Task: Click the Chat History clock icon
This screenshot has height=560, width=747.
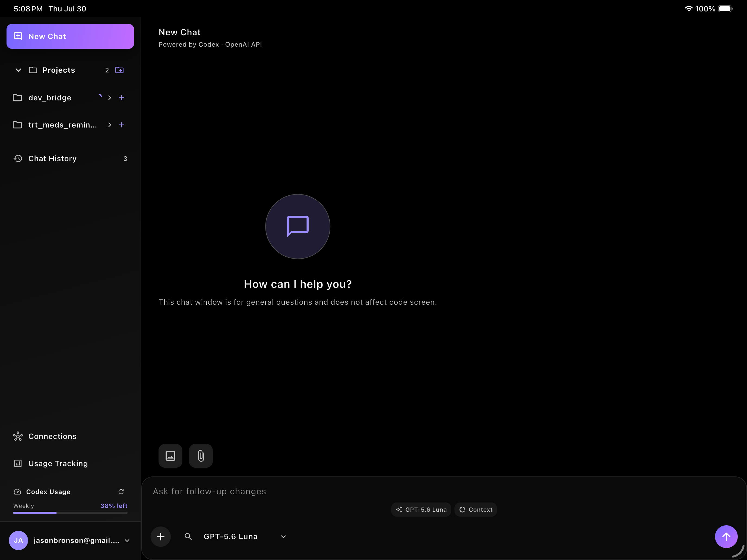Action: tap(18, 158)
